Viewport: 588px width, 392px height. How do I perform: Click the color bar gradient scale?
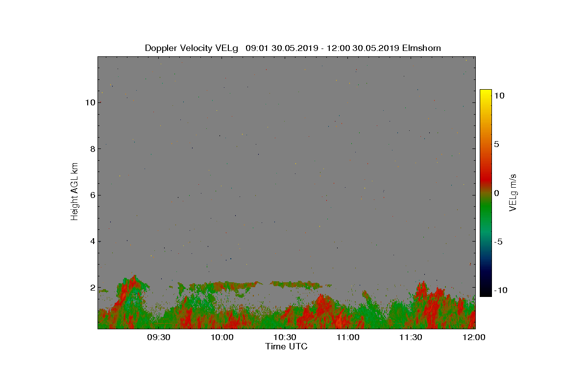[486, 193]
